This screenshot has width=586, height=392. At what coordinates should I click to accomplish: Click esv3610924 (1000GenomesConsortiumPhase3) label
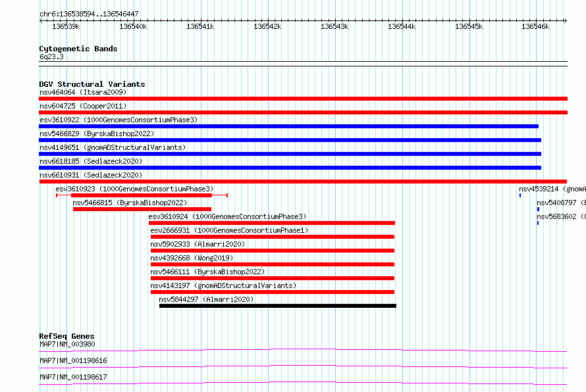[227, 216]
